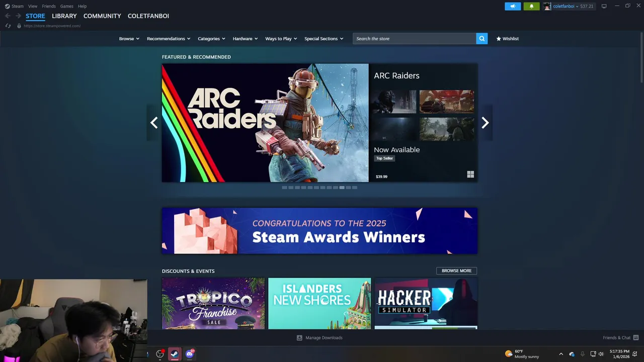Click Manage Downloads text
Screen dimensions: 644x362
tap(324, 338)
